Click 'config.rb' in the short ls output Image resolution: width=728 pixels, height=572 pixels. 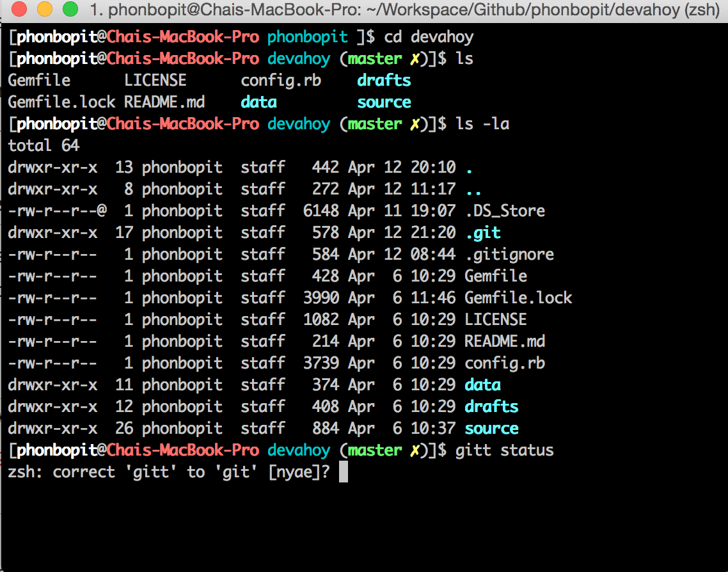click(x=281, y=81)
